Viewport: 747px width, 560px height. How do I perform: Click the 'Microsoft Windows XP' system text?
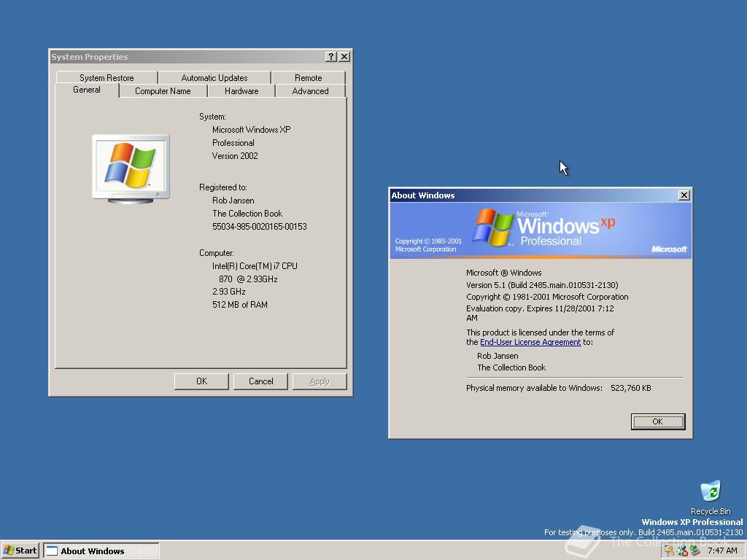tap(252, 130)
